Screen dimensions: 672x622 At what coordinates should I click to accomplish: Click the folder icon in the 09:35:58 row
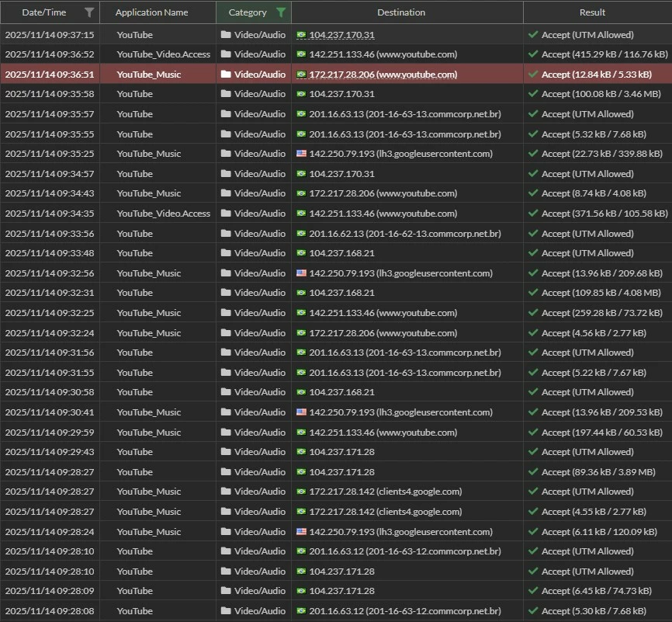click(x=226, y=93)
